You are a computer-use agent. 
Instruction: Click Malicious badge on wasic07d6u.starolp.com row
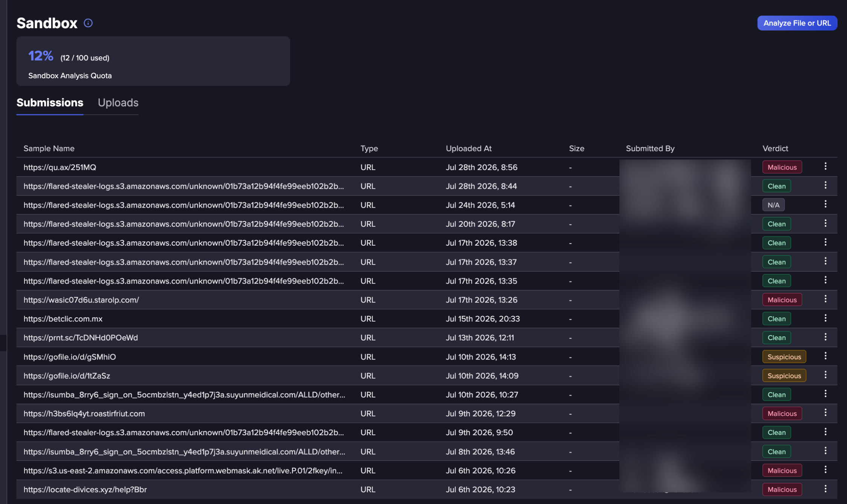(x=782, y=300)
